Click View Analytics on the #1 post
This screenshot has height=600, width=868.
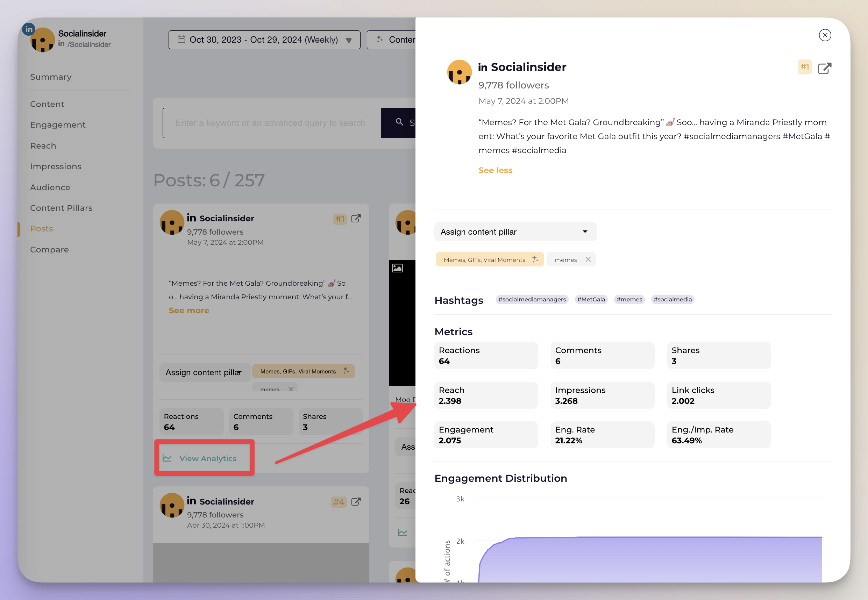[x=208, y=459]
